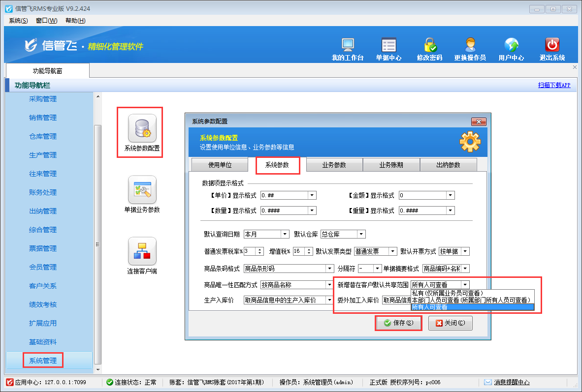582x392 pixels.
Task: Open 我的工作台 from the top toolbar
Action: 348,46
